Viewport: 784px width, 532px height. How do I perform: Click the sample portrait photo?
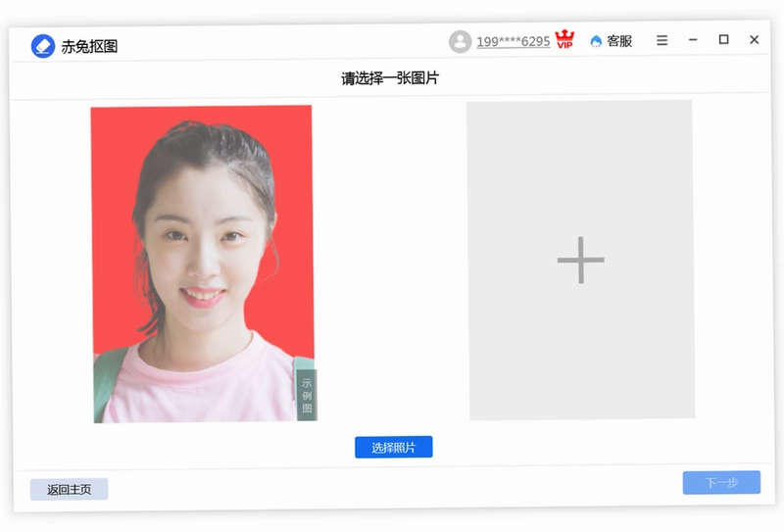(x=204, y=264)
